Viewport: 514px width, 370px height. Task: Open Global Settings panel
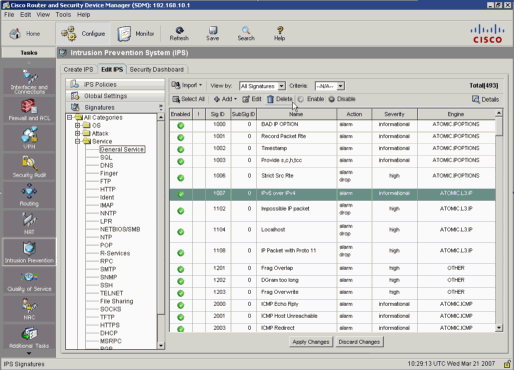[115, 96]
